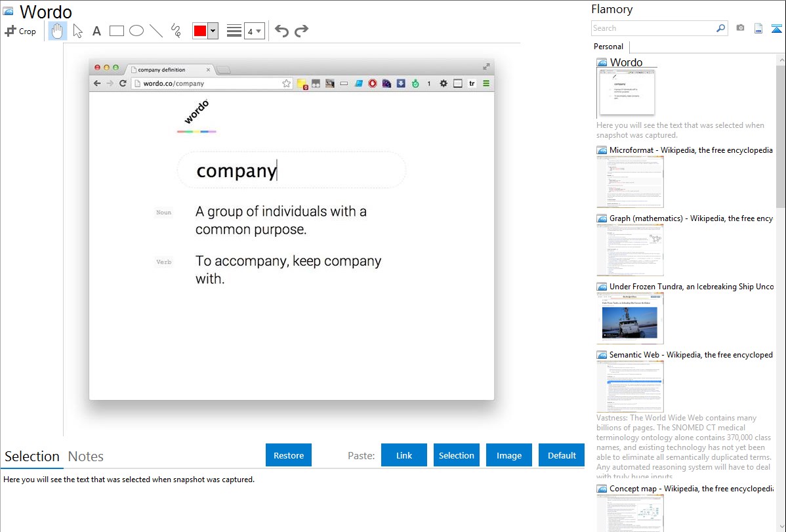786x532 pixels.
Task: Open the Selection tab
Action: [32, 457]
